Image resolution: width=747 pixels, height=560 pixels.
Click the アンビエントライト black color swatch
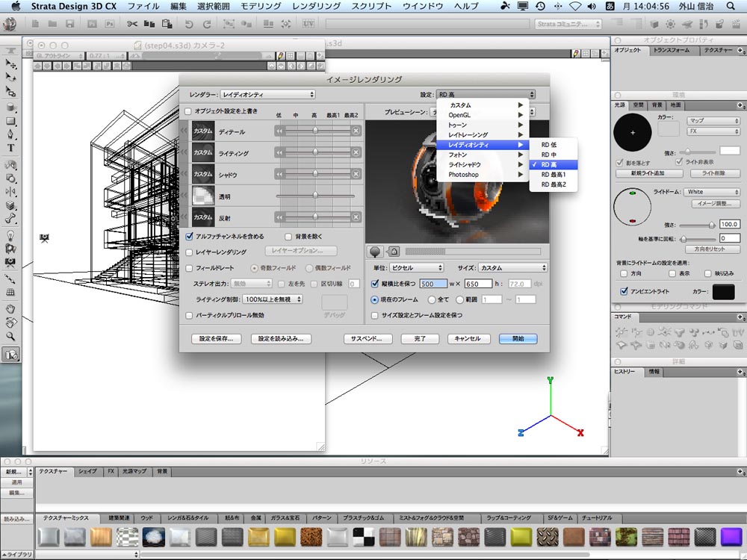tap(723, 291)
